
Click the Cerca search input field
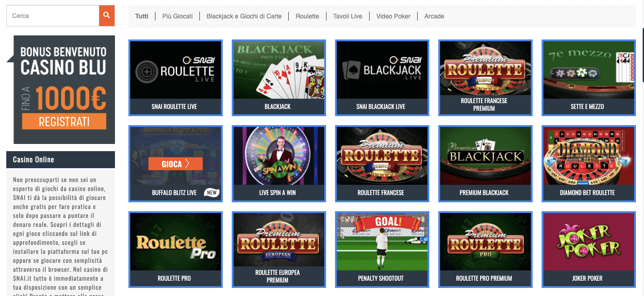click(53, 16)
